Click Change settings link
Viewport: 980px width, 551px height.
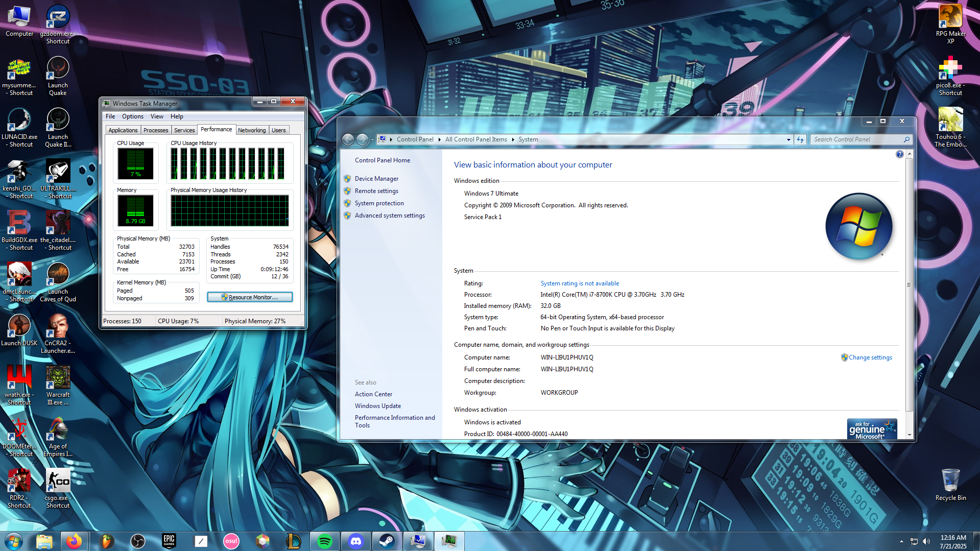[x=870, y=357]
